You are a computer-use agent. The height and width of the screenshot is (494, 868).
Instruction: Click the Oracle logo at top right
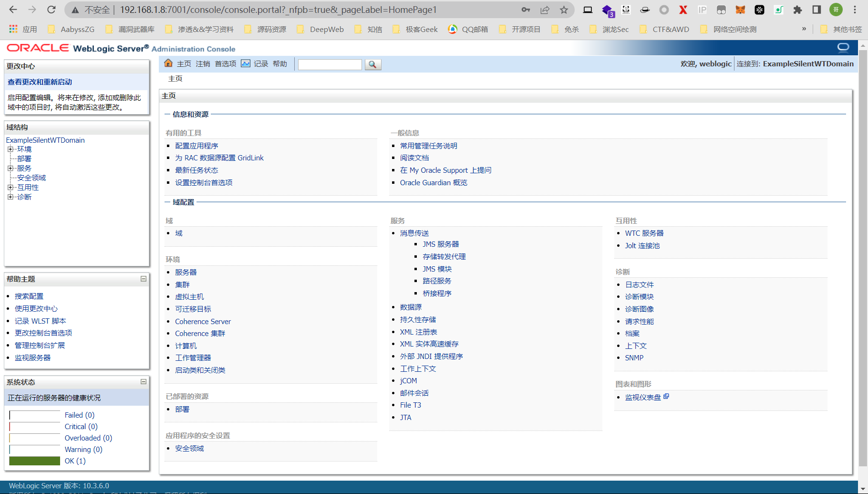[x=843, y=47]
